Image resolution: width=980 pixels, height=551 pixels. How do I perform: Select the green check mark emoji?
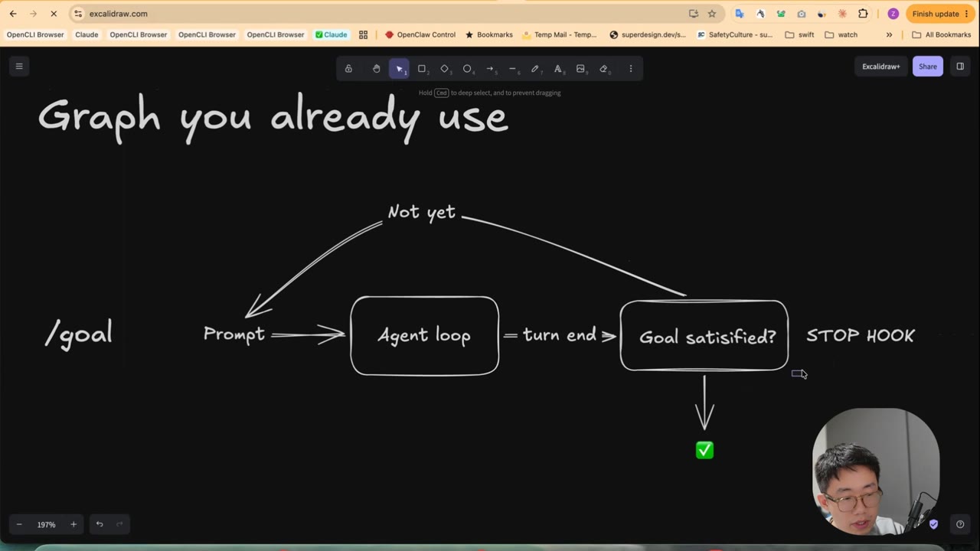(x=704, y=451)
